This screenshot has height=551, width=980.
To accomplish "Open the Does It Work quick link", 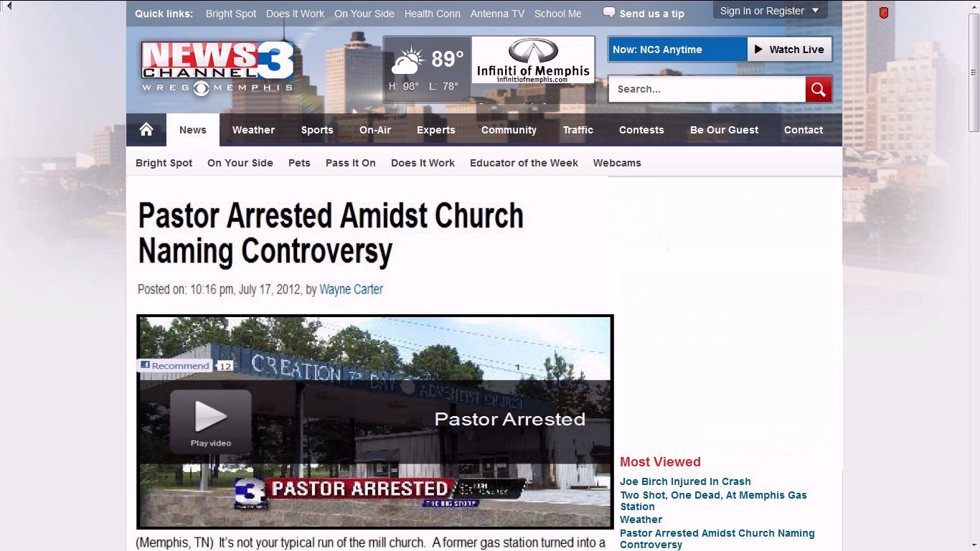I will coord(295,14).
